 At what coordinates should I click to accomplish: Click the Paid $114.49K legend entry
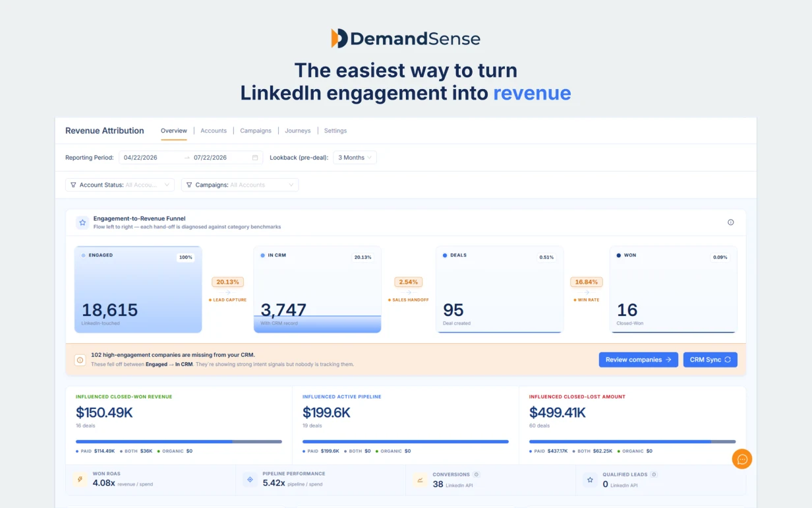96,451
